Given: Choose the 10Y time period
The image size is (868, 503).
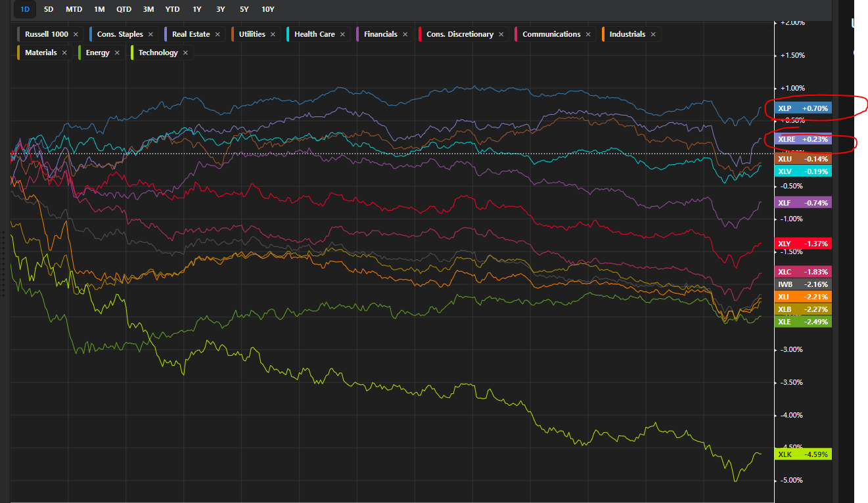Looking at the screenshot, I should [x=267, y=9].
